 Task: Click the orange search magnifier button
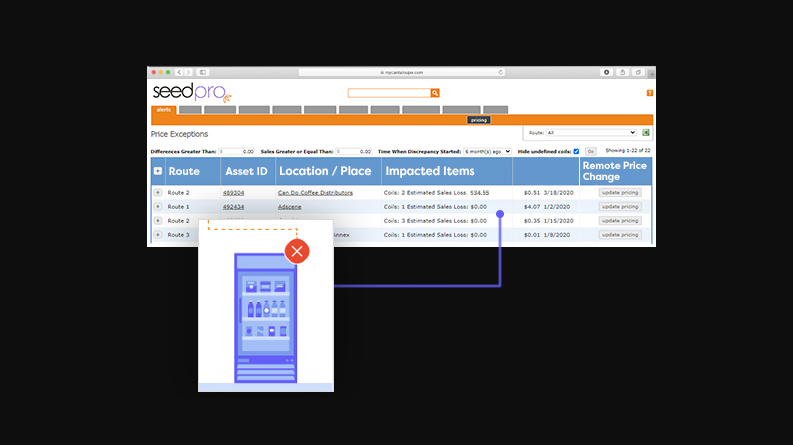point(435,93)
